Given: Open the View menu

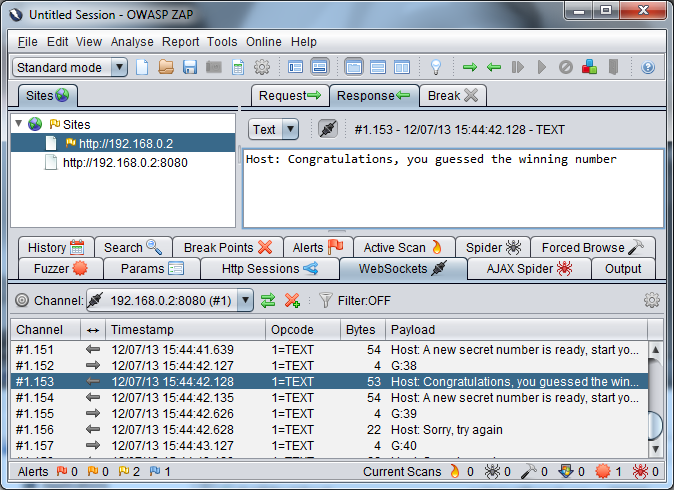Looking at the screenshot, I should [89, 42].
